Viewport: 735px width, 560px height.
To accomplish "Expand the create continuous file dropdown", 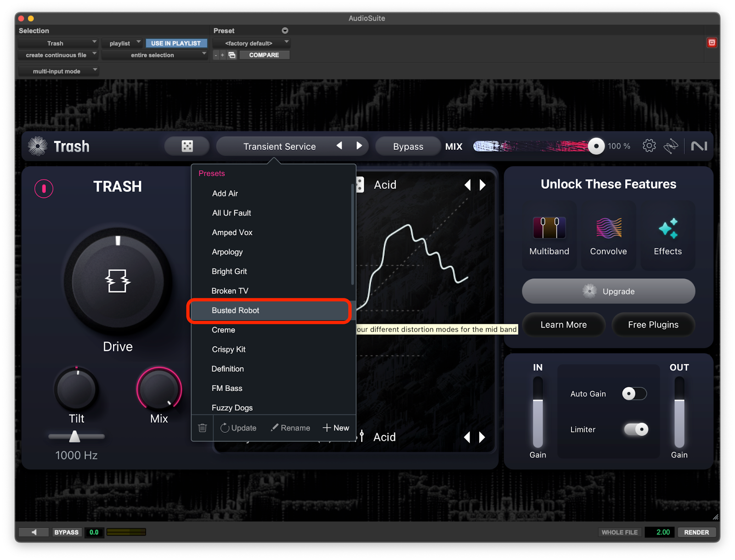I will pyautogui.click(x=58, y=55).
